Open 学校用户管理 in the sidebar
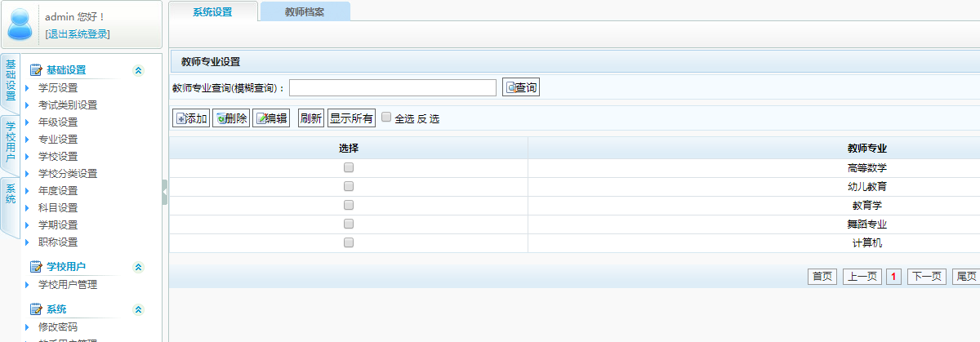 [68, 285]
